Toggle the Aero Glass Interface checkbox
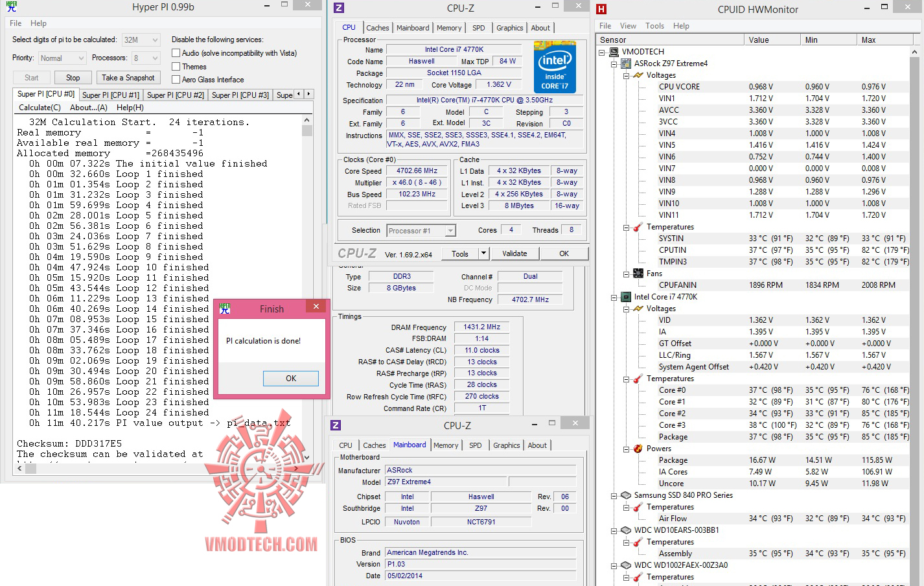The image size is (924, 586). [176, 79]
